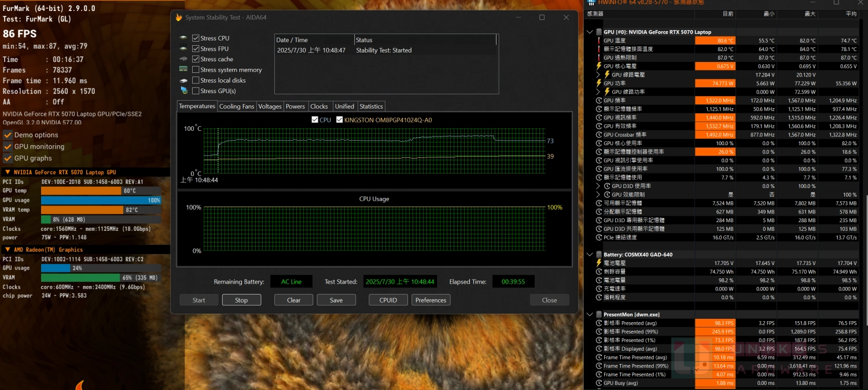Image resolution: width=868 pixels, height=390 pixels.
Task: Click the gauge icon for PCIe 連結速度 row
Action: click(x=599, y=237)
